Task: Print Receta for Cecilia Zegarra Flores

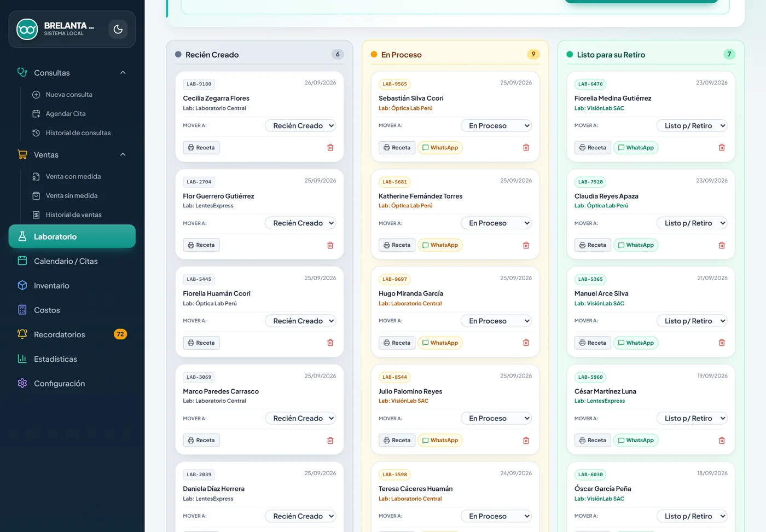Action: pos(201,148)
